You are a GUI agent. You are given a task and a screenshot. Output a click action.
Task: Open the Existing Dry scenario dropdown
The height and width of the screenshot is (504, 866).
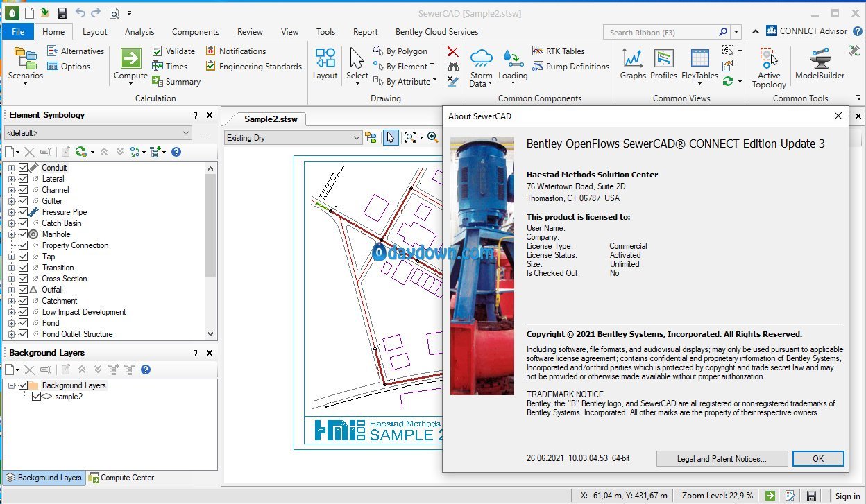293,138
